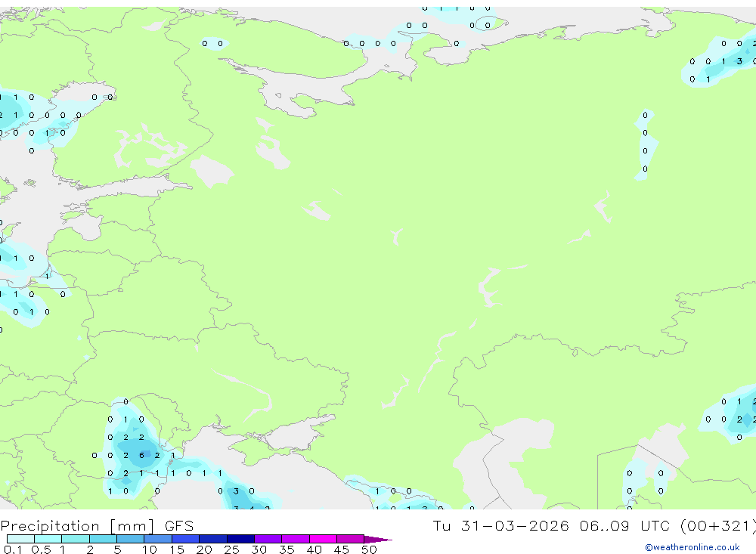Click the 20–25 mm legend color swatch

(213, 539)
